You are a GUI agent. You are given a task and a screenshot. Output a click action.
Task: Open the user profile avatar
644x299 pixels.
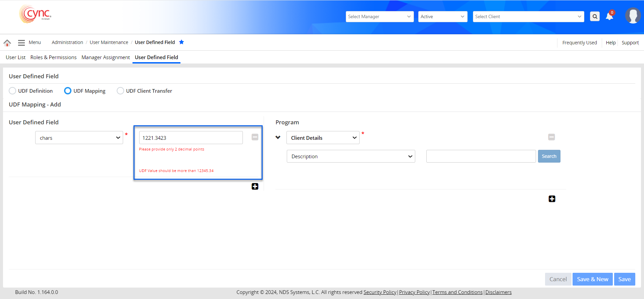pyautogui.click(x=633, y=16)
